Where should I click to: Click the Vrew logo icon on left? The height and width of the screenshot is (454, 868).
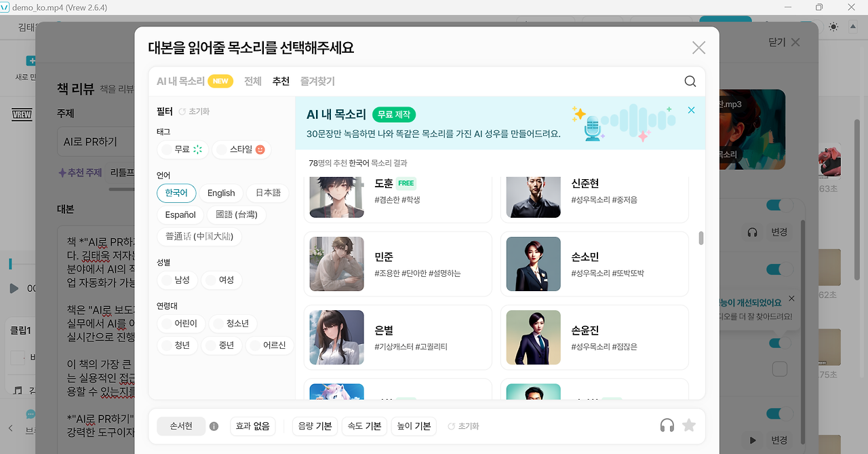(22, 115)
